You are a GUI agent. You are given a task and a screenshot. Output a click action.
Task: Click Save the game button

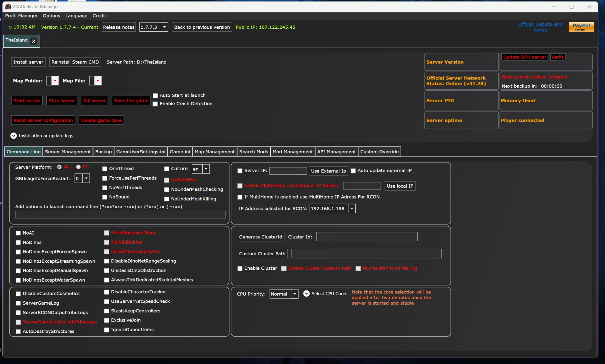pos(131,101)
